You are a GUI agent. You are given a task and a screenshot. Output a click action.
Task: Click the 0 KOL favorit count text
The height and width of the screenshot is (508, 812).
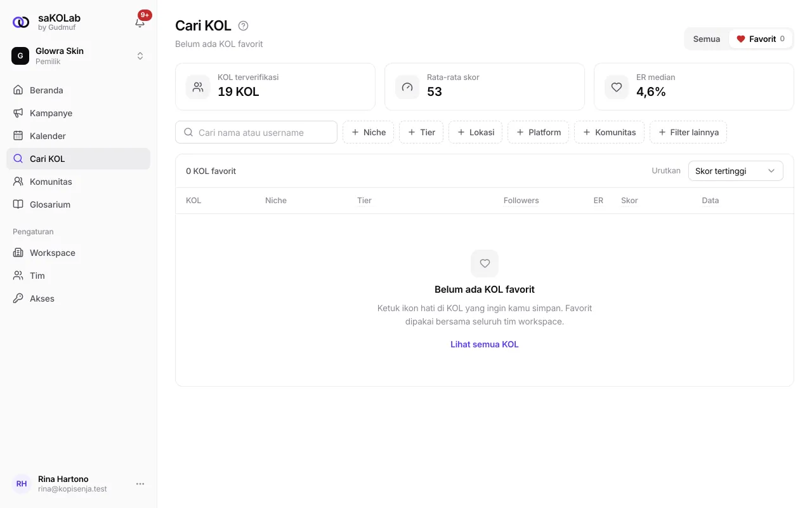coord(211,171)
